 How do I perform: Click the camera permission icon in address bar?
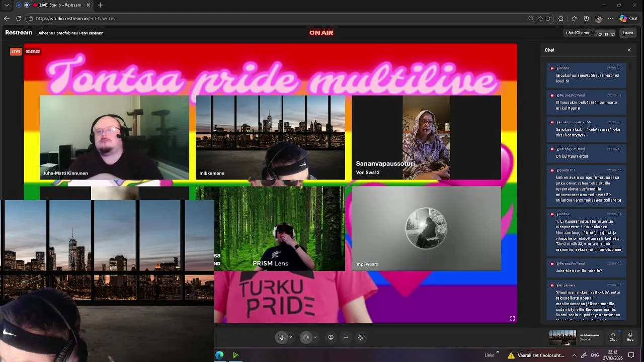(x=549, y=19)
